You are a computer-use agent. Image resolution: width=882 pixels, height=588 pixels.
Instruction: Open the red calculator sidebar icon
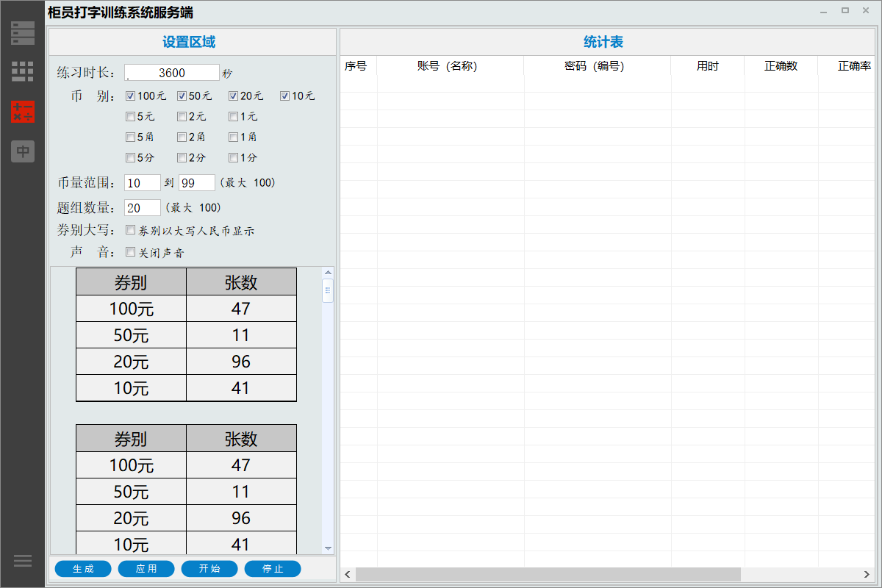point(23,112)
